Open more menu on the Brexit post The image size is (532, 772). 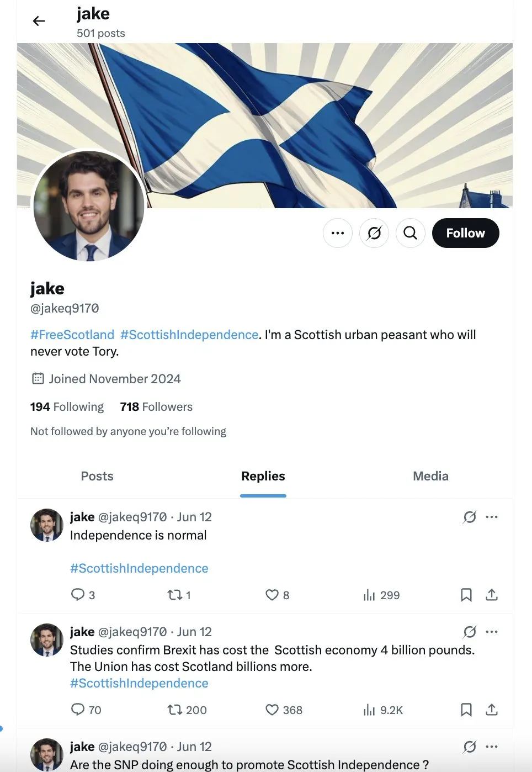tap(492, 632)
